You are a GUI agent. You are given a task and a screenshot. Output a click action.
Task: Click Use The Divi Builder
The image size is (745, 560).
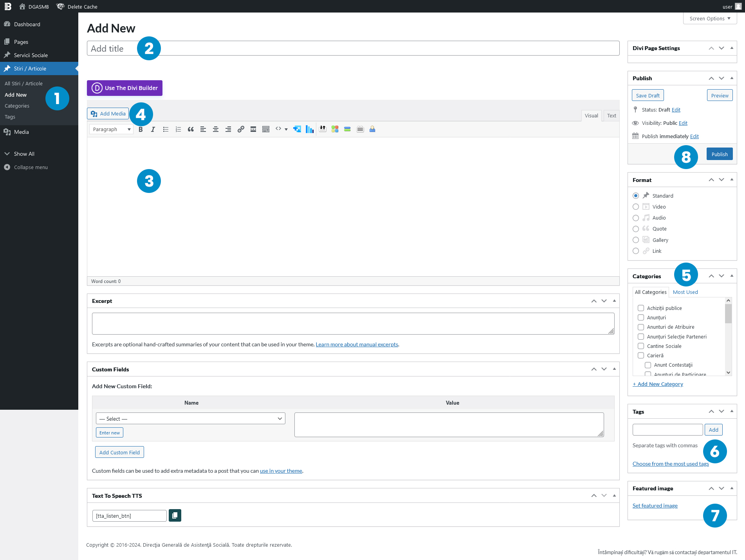coord(124,88)
